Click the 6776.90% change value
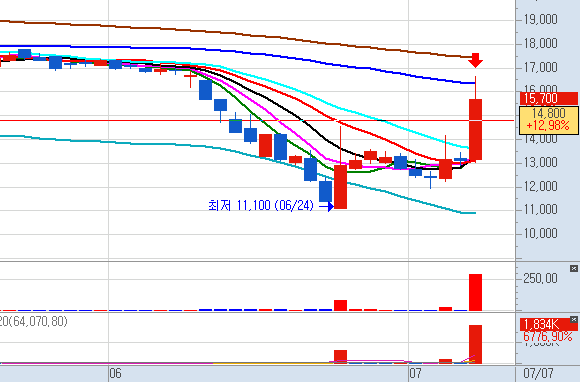Image resolution: width=580 pixels, height=382 pixels. pos(548,337)
